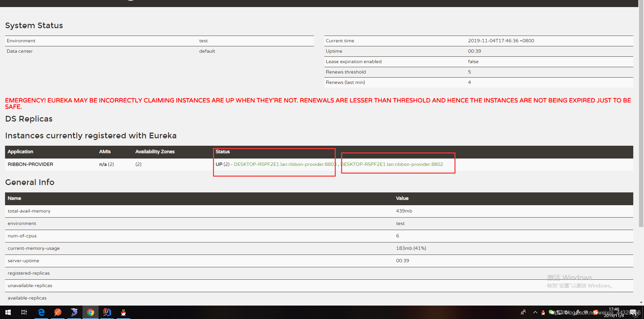Viewport: 644px width, 319px height.
Task: Expand hidden system tray icons chevron
Action: pyautogui.click(x=535, y=312)
